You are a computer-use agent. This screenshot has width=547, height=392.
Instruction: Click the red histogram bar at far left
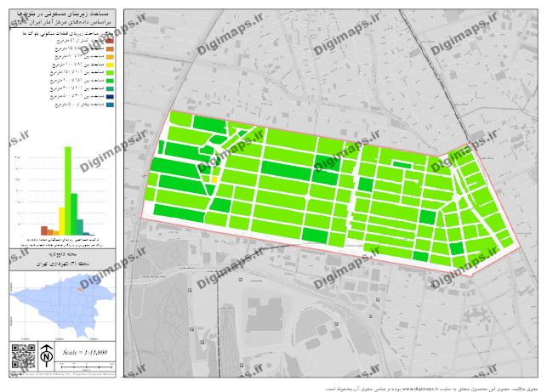[44, 230]
